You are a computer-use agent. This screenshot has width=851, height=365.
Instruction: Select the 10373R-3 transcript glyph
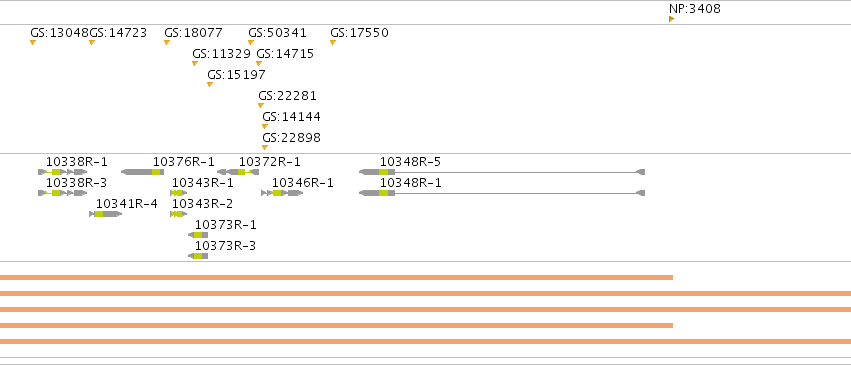coord(198,256)
